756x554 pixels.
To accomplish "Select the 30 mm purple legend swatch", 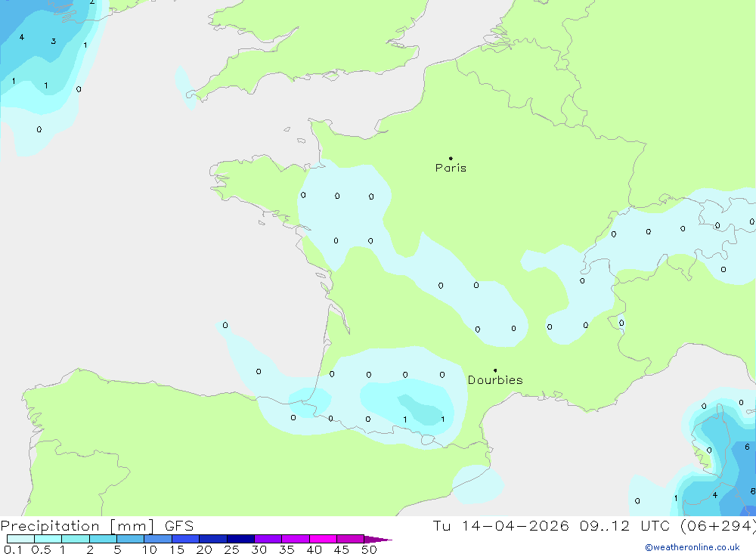I will coord(268,539).
